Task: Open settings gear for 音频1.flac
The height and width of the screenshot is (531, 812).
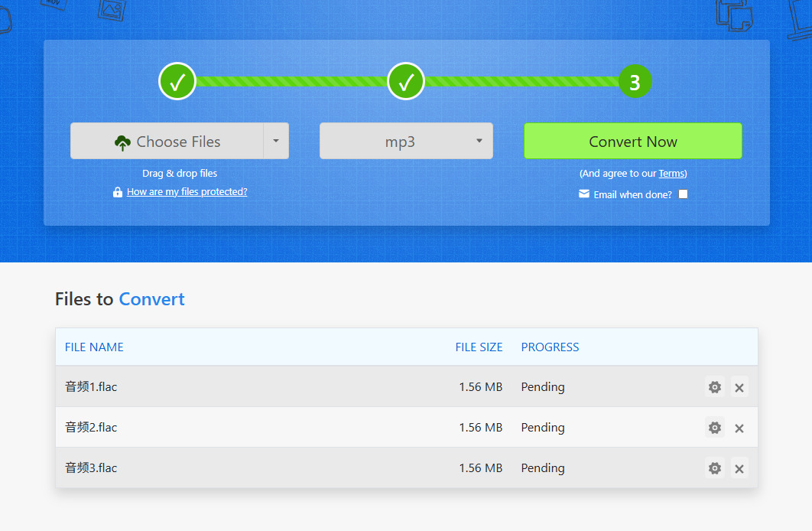Action: pyautogui.click(x=715, y=387)
